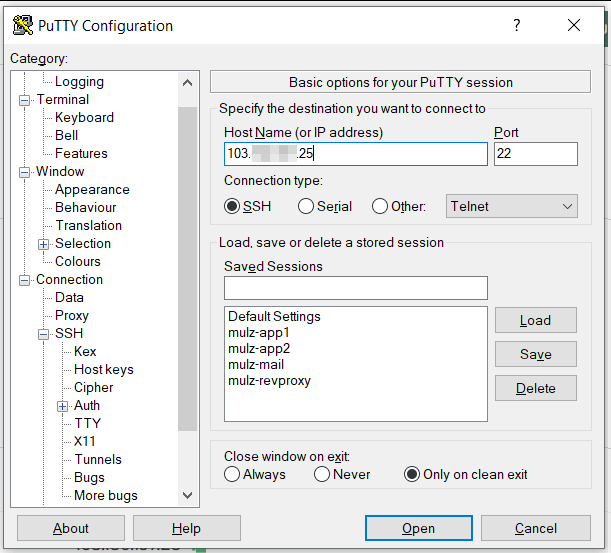Click the PuTTY icon in title bar

click(21, 26)
